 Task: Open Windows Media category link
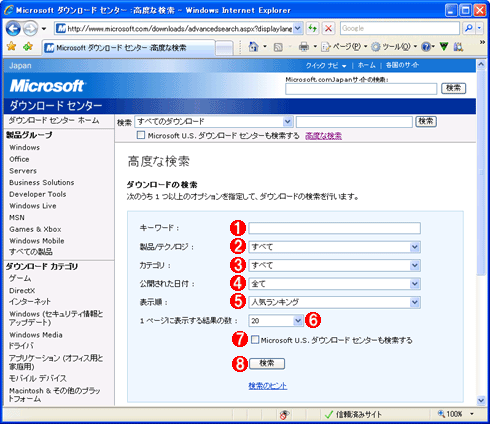[x=36, y=335]
